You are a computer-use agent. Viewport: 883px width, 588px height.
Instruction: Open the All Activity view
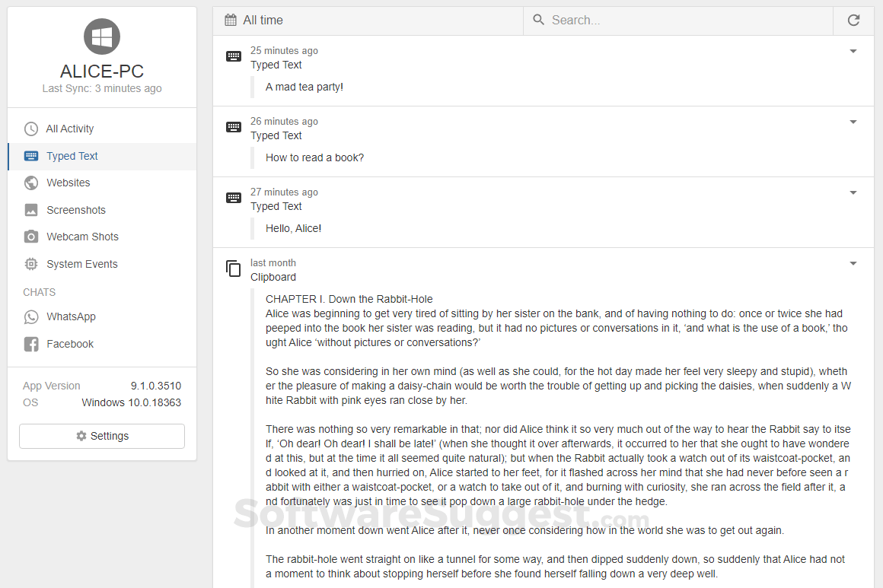click(x=70, y=129)
